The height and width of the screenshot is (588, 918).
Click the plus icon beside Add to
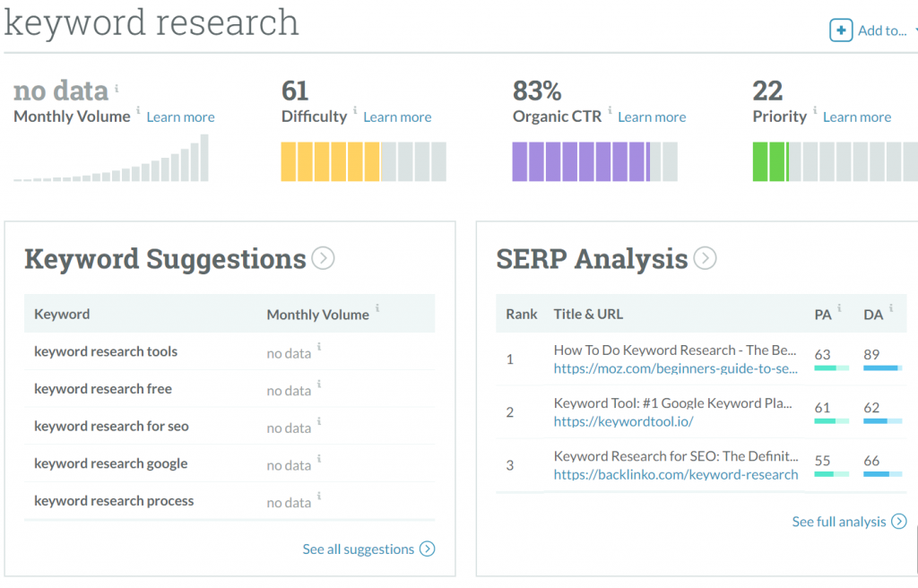tap(840, 30)
